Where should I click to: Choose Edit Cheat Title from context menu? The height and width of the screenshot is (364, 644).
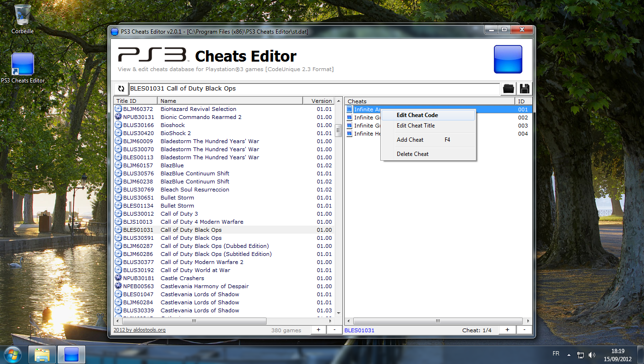[x=428, y=126]
